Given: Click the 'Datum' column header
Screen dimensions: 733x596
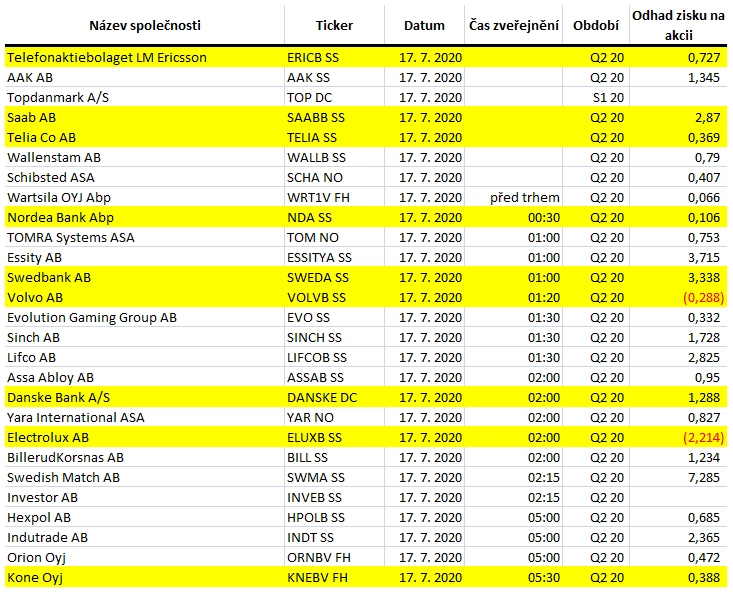Looking at the screenshot, I should coord(424,25).
